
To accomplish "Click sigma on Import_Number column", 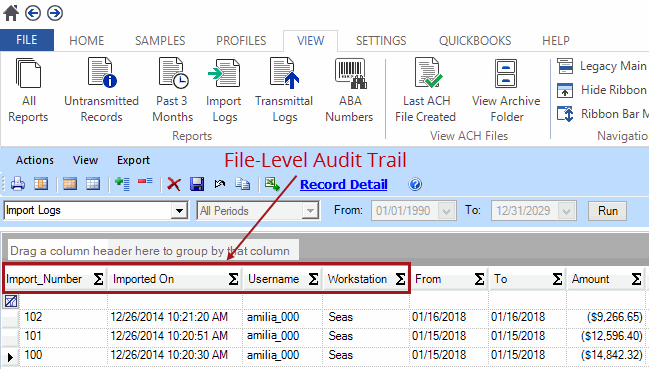I will tap(99, 279).
